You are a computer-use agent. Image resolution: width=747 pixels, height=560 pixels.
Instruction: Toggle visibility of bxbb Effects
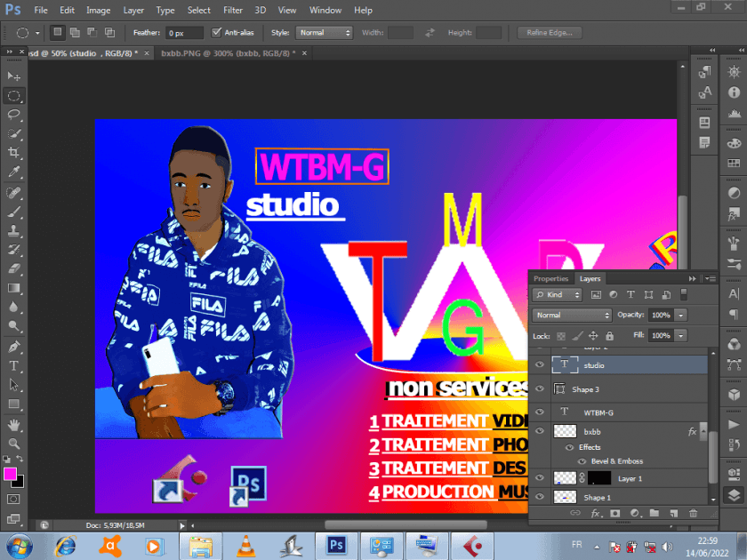click(x=569, y=448)
